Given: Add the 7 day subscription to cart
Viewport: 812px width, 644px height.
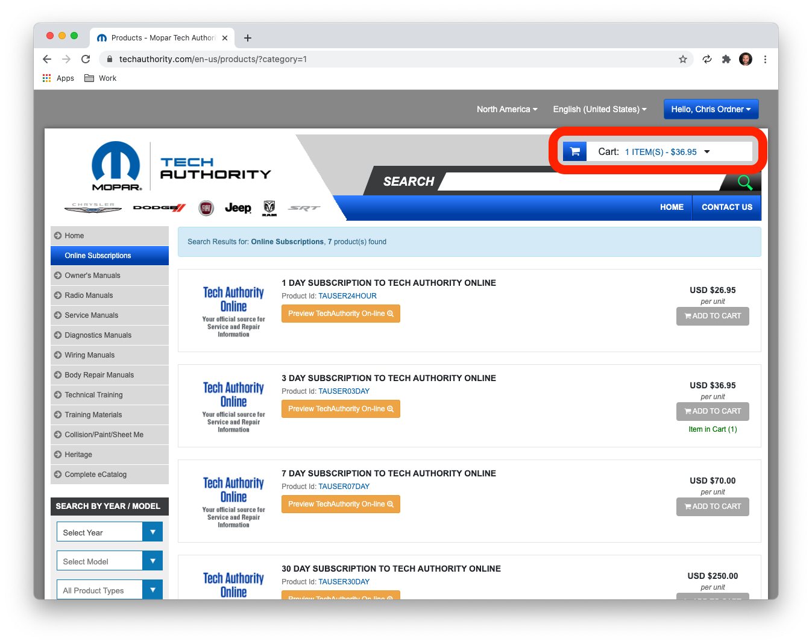Looking at the screenshot, I should 713,507.
